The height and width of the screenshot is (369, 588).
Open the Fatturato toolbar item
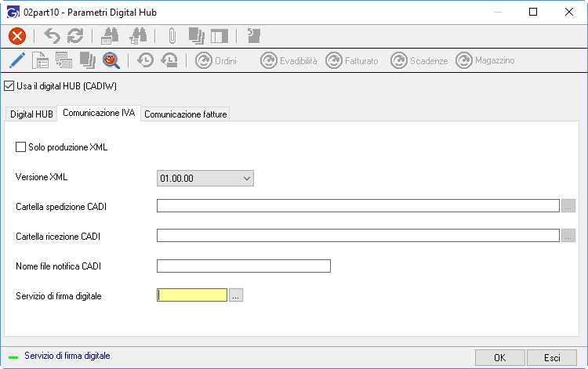(352, 60)
